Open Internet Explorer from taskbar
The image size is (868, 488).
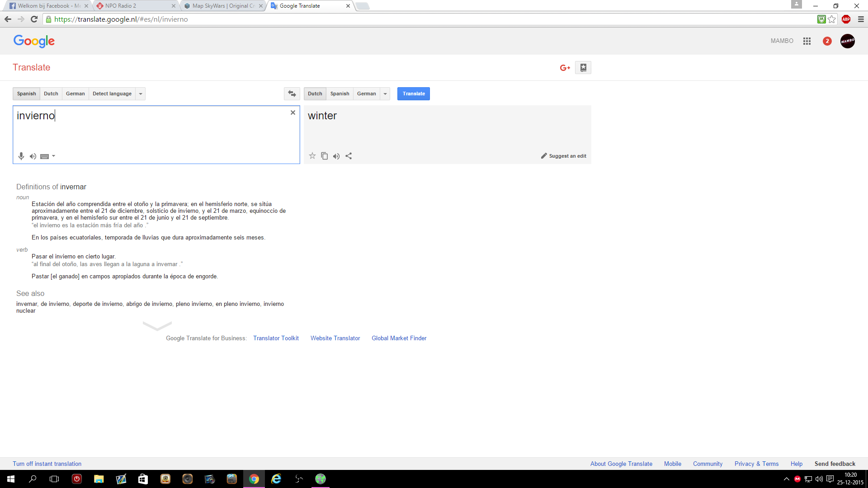click(x=276, y=479)
